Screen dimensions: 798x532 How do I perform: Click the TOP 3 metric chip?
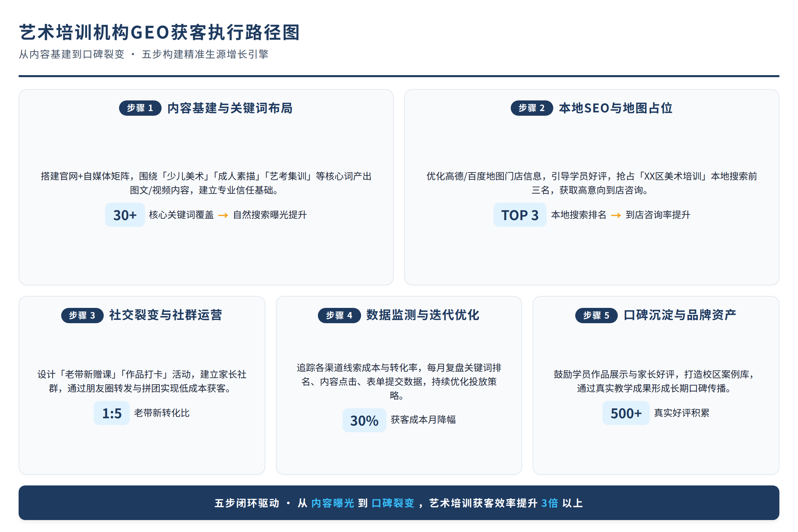coord(520,215)
